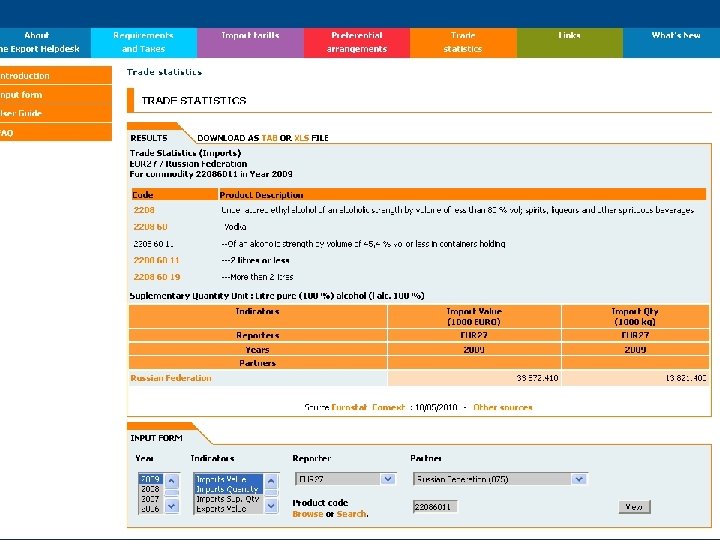Select Input form in the side menu
720x540 pixels.
56,95
